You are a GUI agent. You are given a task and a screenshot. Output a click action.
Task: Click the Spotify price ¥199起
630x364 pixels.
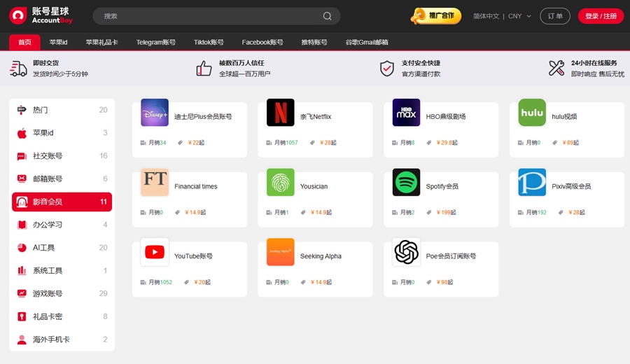click(446, 212)
